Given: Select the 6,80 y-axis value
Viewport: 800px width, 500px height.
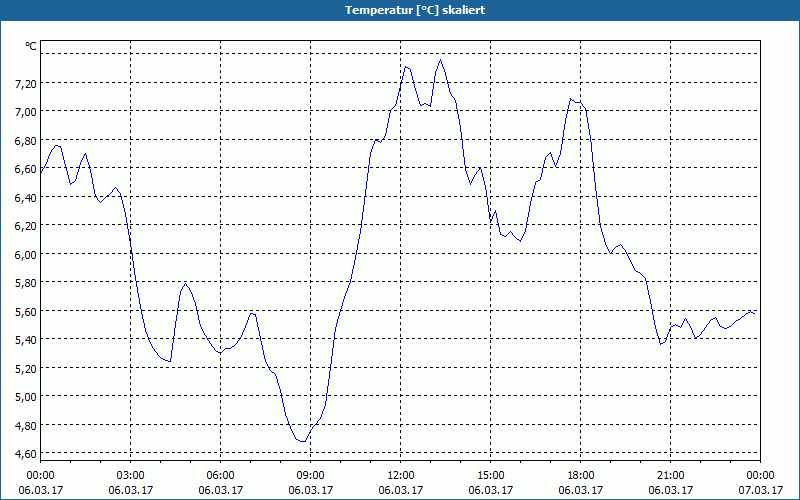Looking at the screenshot, I should click(x=26, y=141).
